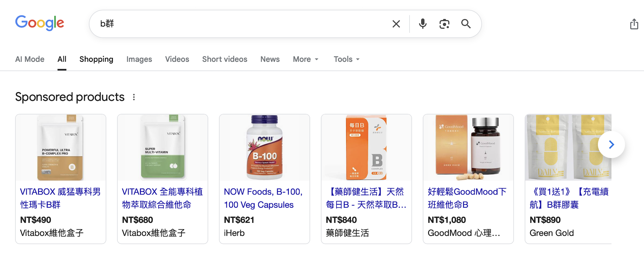The height and width of the screenshot is (256, 644).
Task: Switch to AI Mode
Action: click(x=30, y=59)
